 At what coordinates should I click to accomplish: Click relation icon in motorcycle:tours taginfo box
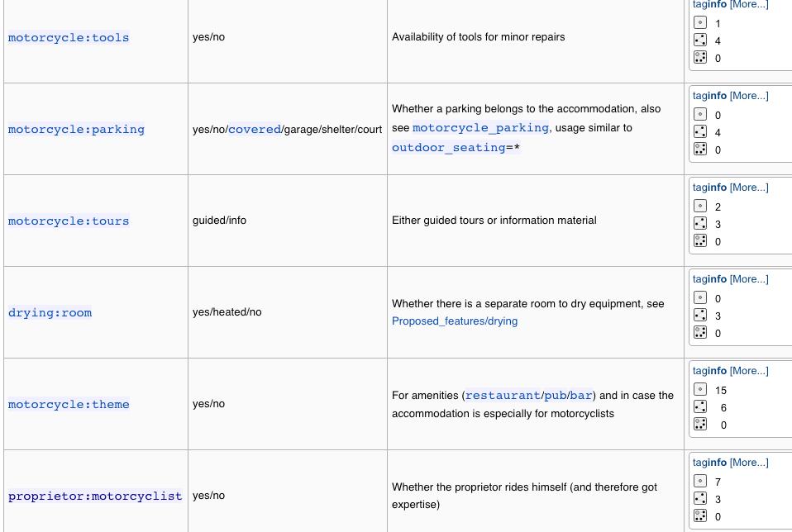point(700,241)
